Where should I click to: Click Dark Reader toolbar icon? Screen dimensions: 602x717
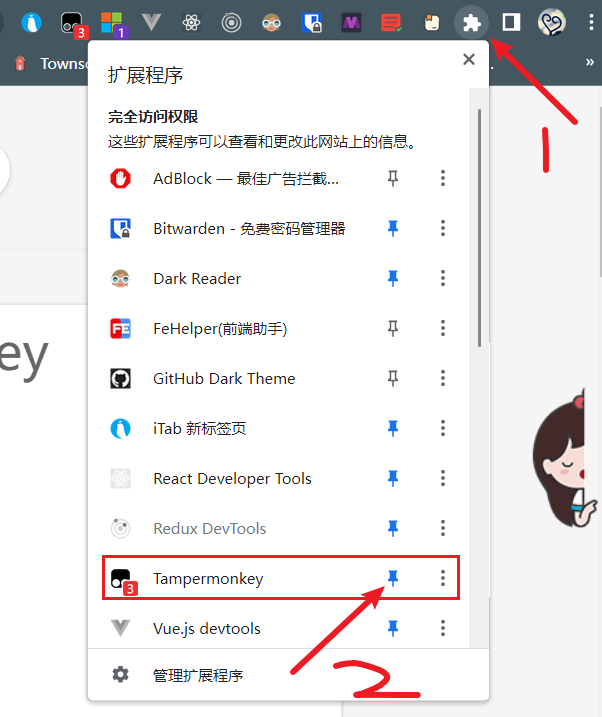[272, 22]
